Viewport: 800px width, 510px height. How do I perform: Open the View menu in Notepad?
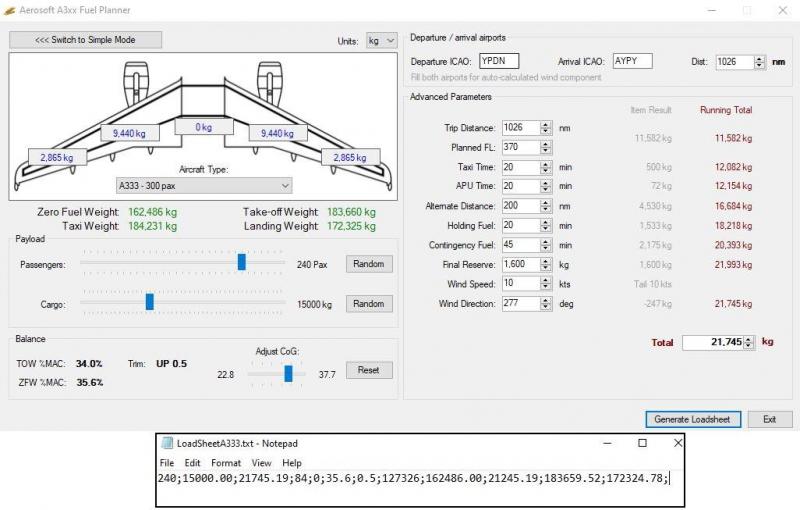261,463
